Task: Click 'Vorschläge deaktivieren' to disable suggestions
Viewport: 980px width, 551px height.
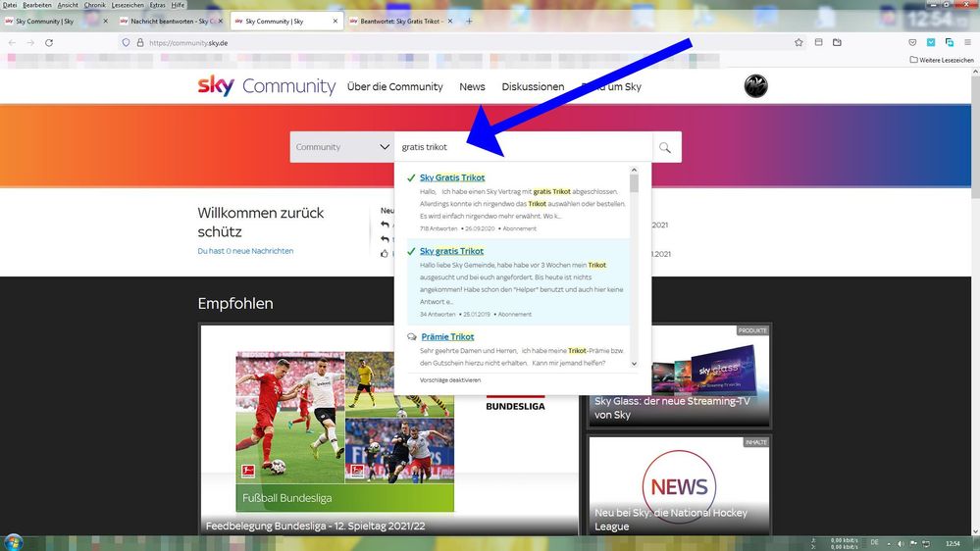Action: (x=450, y=379)
